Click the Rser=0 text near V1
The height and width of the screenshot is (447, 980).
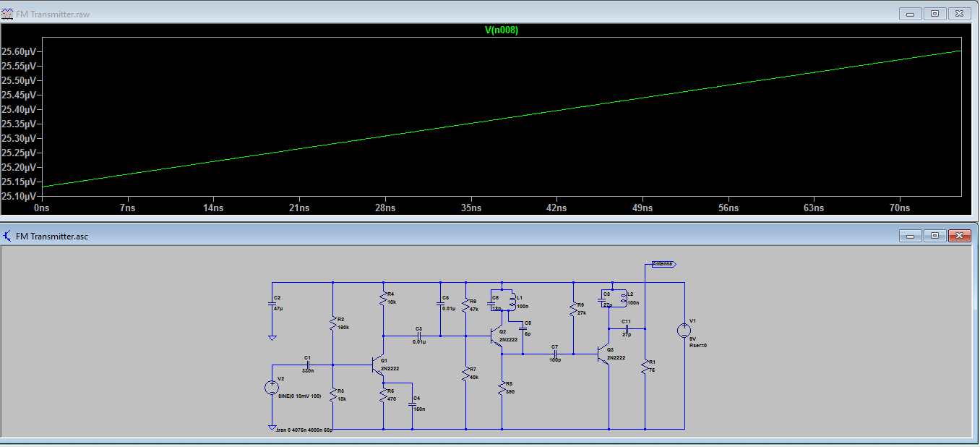(697, 346)
